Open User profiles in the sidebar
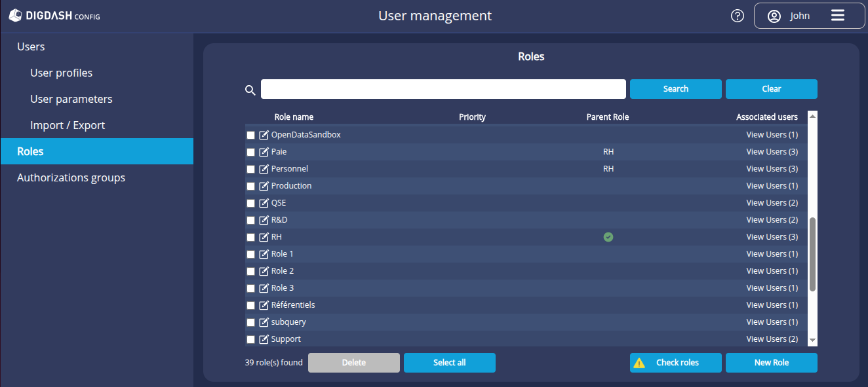This screenshot has width=868, height=387. (x=62, y=73)
